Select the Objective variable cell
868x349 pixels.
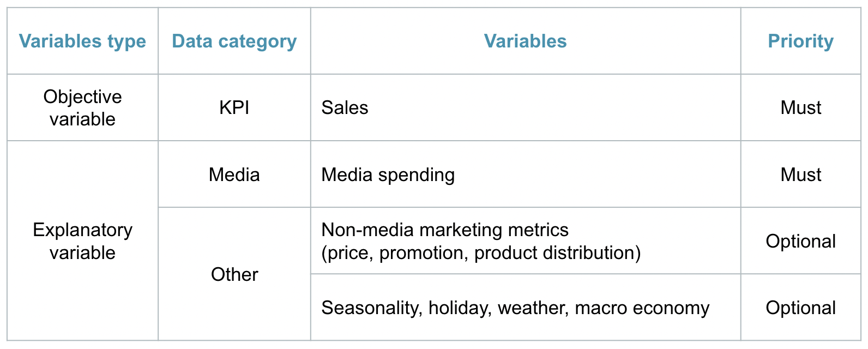[x=82, y=107]
